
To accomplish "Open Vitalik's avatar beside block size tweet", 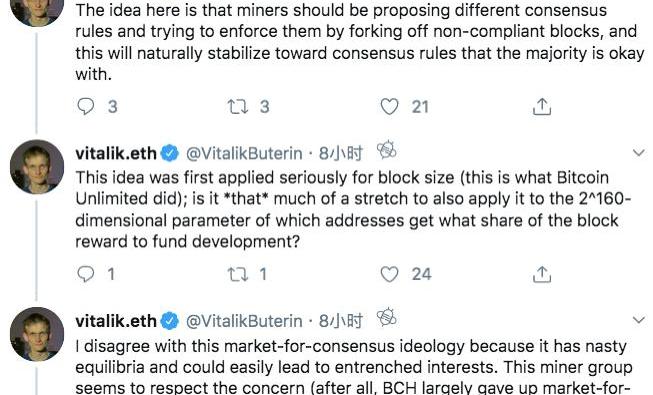I will coord(37,167).
